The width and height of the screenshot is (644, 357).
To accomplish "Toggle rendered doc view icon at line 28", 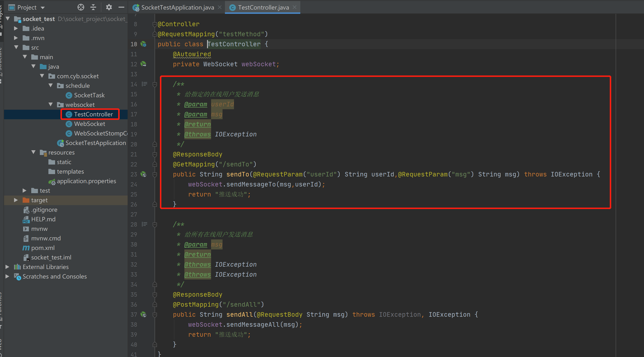I will (x=145, y=224).
